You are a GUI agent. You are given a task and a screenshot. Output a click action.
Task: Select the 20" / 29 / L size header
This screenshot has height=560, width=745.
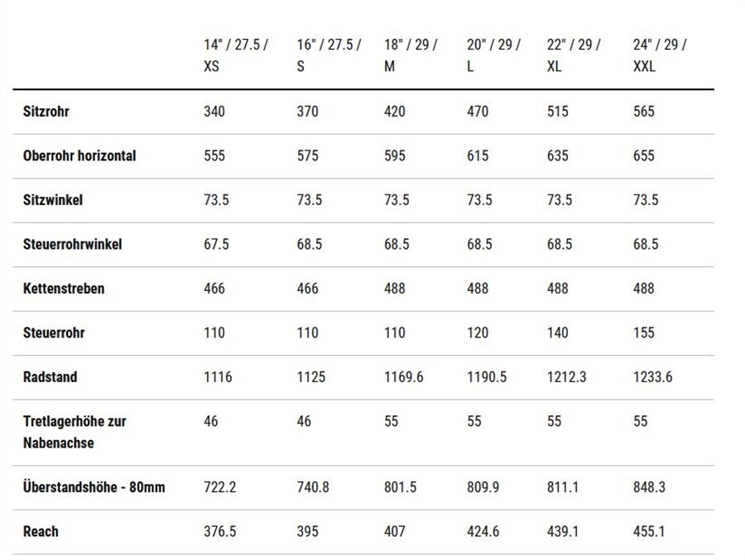coord(493,55)
